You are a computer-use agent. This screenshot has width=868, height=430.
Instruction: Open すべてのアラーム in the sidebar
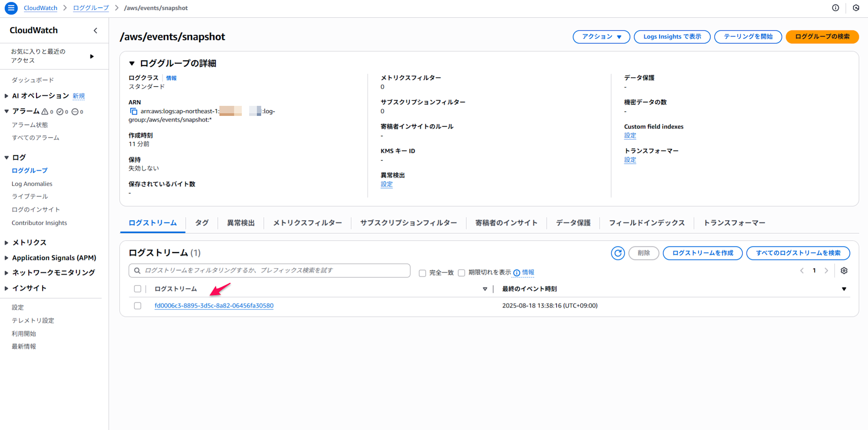coord(36,138)
